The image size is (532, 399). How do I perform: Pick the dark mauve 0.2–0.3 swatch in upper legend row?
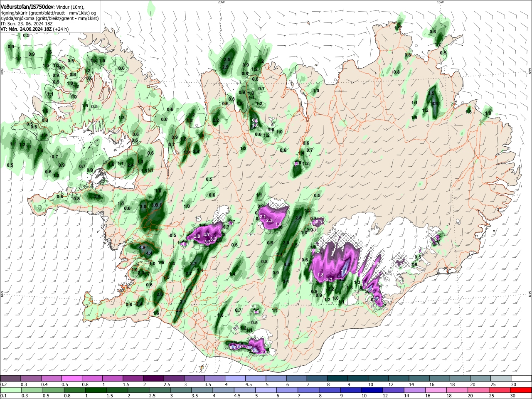(x=10, y=379)
